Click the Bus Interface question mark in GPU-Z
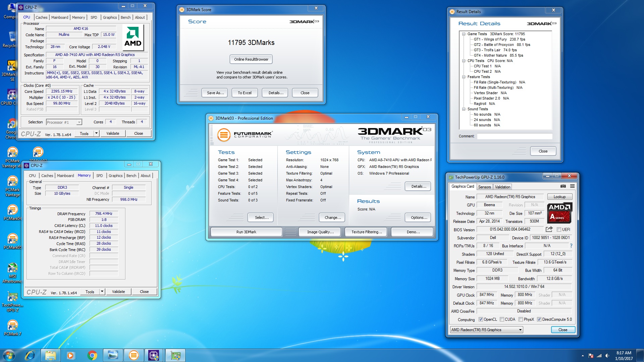This screenshot has height=362, width=644. coord(571,246)
